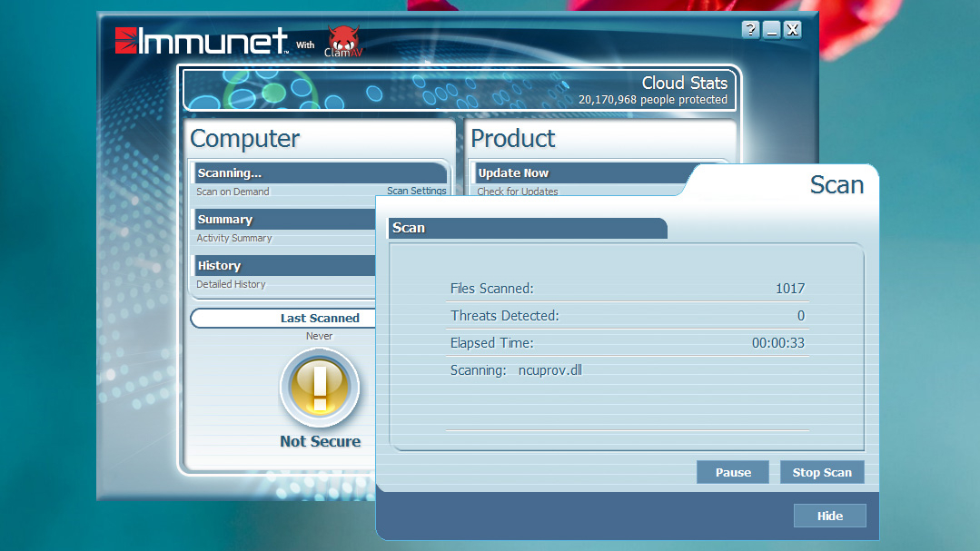Click the Computer panel heading
Screen dimensions: 980x551
244,139
